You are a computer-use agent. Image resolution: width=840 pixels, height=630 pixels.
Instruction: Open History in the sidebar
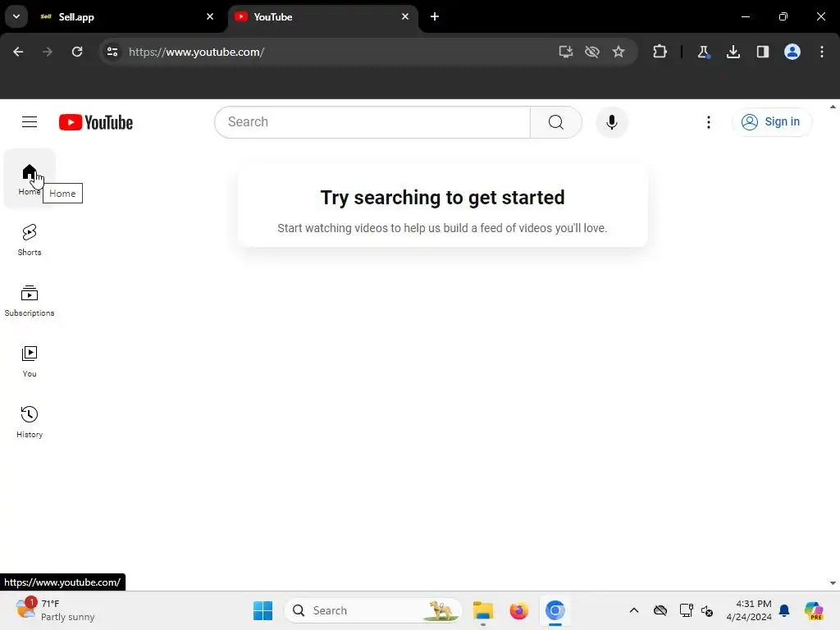pyautogui.click(x=30, y=422)
